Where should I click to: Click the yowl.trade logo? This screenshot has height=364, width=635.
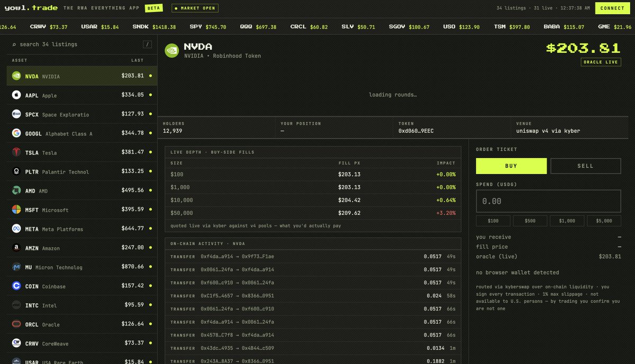[x=31, y=8]
